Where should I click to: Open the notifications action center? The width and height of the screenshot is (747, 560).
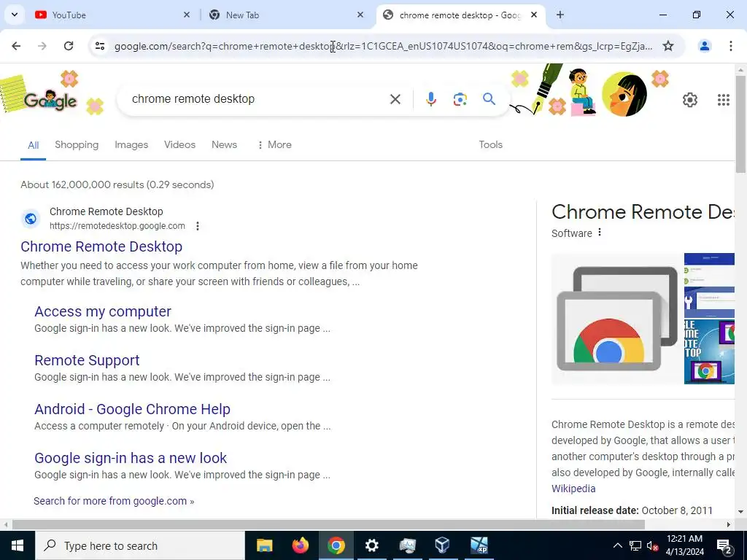point(724,545)
